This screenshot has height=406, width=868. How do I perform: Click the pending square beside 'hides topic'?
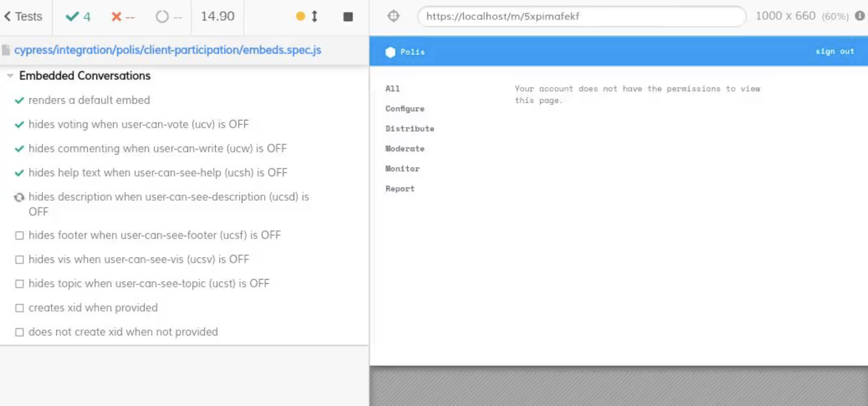(19, 284)
